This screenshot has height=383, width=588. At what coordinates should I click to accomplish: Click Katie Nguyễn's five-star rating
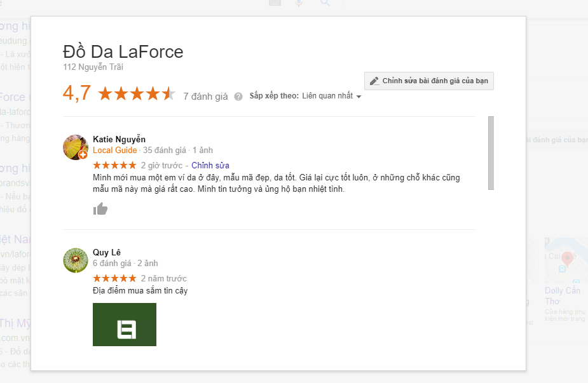(x=114, y=166)
